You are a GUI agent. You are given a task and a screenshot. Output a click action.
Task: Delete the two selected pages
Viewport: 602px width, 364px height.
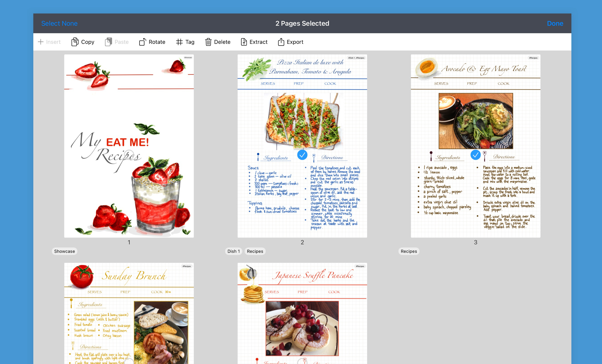coord(217,42)
